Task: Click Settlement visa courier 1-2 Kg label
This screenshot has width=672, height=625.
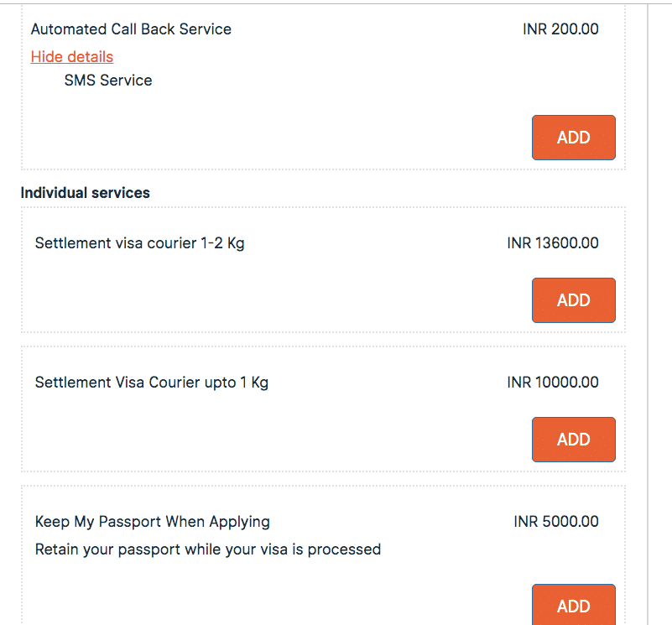Action: pos(140,244)
